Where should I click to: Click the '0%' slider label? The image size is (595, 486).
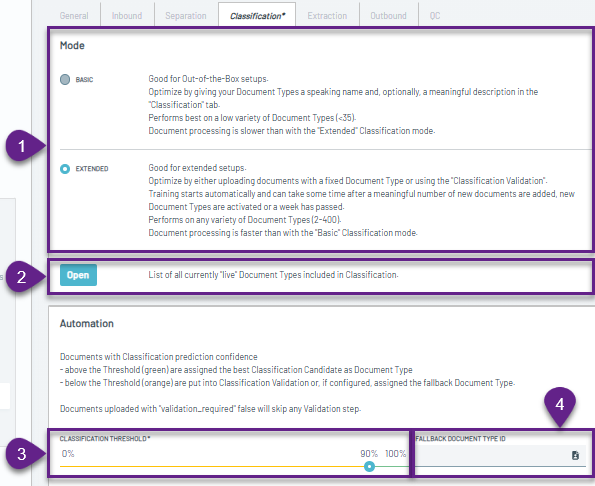(68, 454)
